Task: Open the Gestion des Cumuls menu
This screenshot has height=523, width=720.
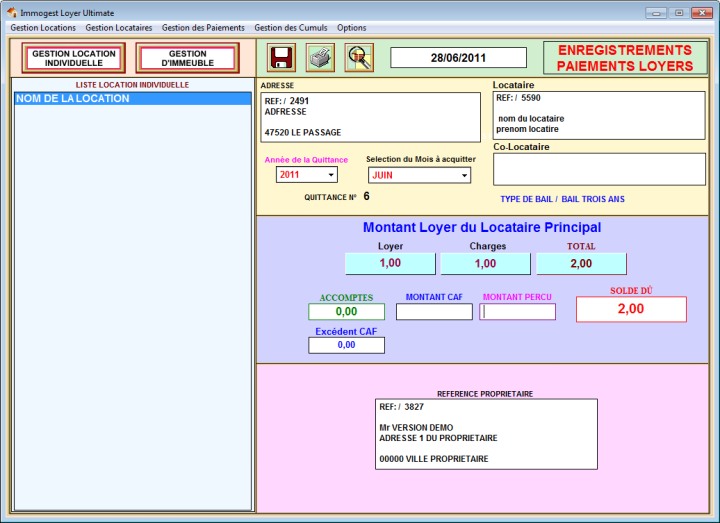Action: coord(290,28)
